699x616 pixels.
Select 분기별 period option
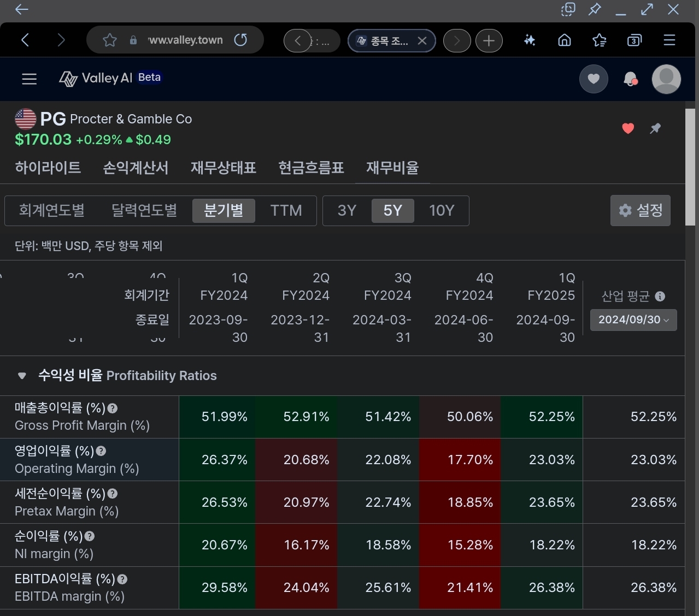pos(224,210)
